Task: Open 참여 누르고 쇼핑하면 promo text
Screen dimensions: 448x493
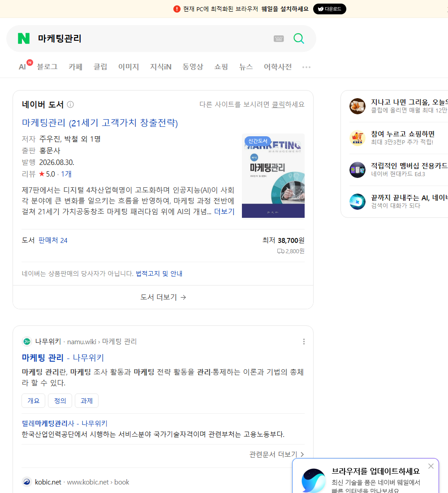Action: 403,134
